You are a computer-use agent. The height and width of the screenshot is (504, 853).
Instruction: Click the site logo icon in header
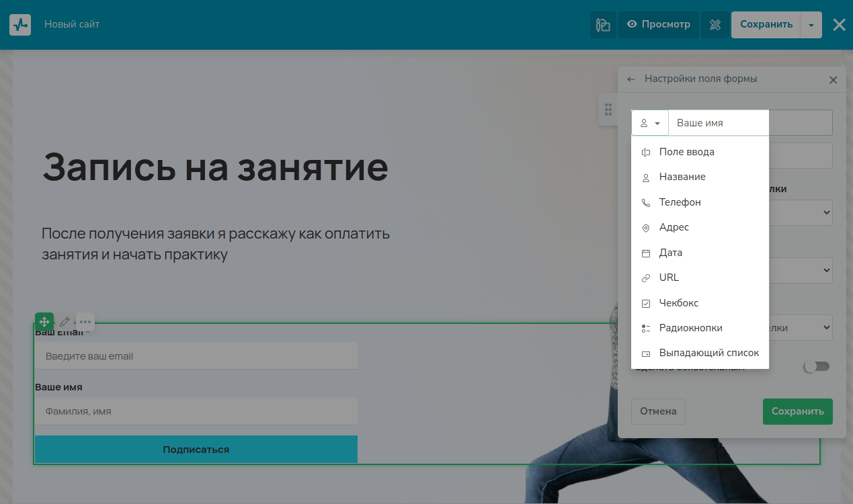tap(20, 25)
